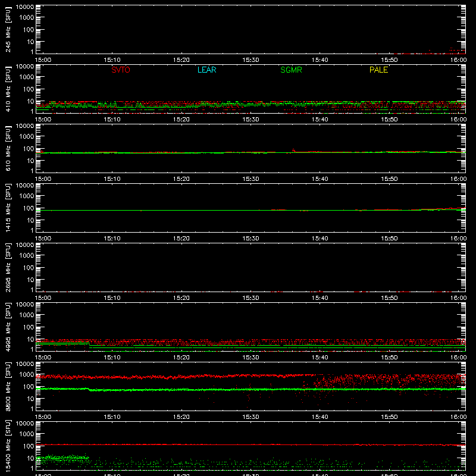Click the 15:30 tick label under 1415 MHz panel
Image resolution: width=476 pixels, height=476 pixels.
(250, 239)
